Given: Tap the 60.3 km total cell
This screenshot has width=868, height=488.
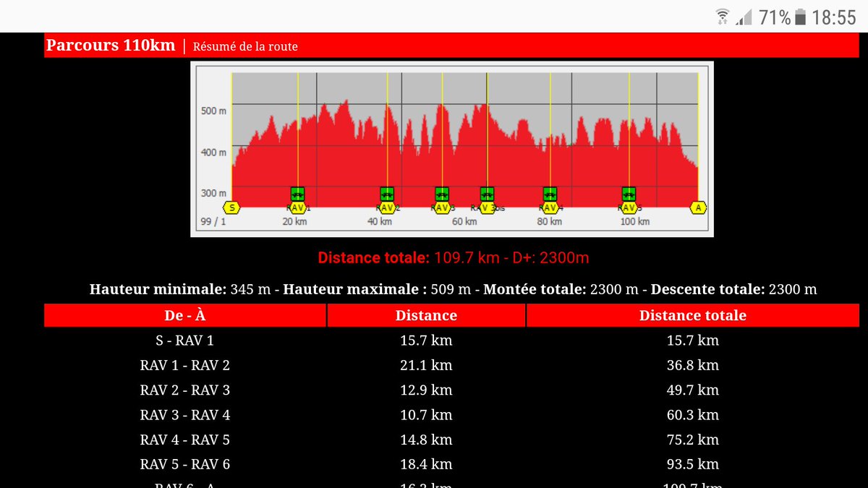Looking at the screenshot, I should (x=693, y=415).
